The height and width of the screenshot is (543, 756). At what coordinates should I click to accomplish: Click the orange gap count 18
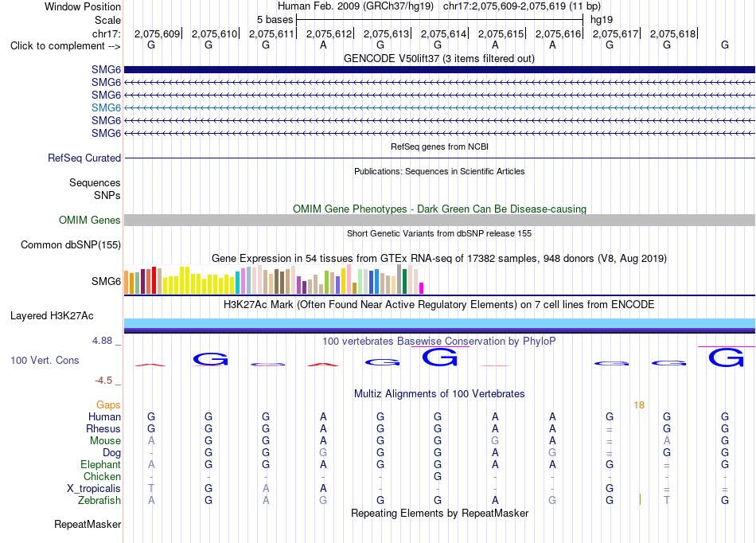pos(639,405)
